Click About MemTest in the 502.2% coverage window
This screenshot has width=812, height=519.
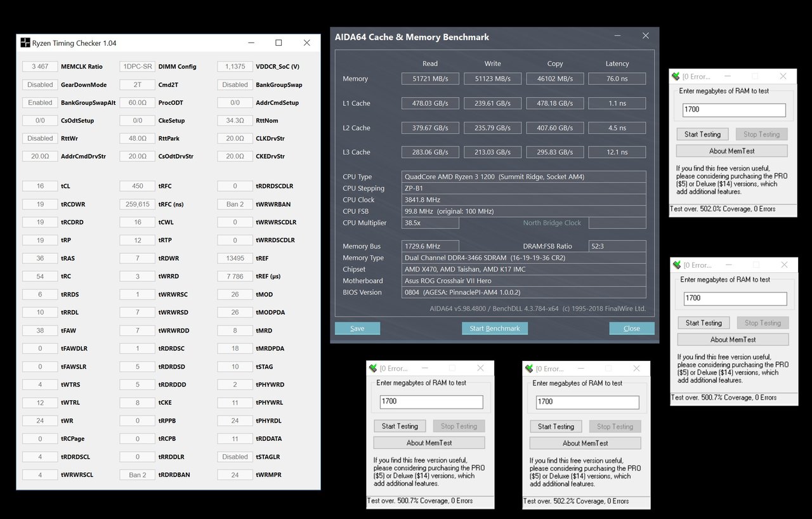pyautogui.click(x=585, y=443)
